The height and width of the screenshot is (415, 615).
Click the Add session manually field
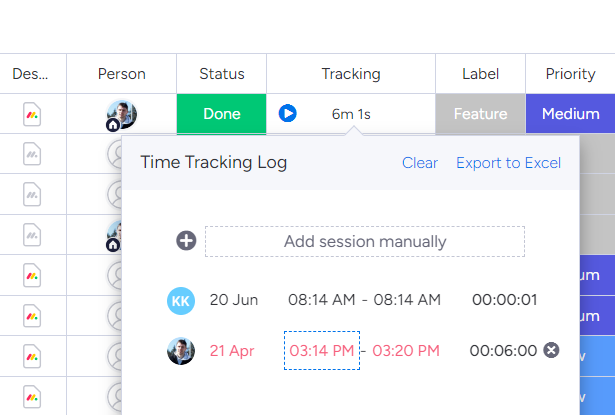tap(365, 241)
